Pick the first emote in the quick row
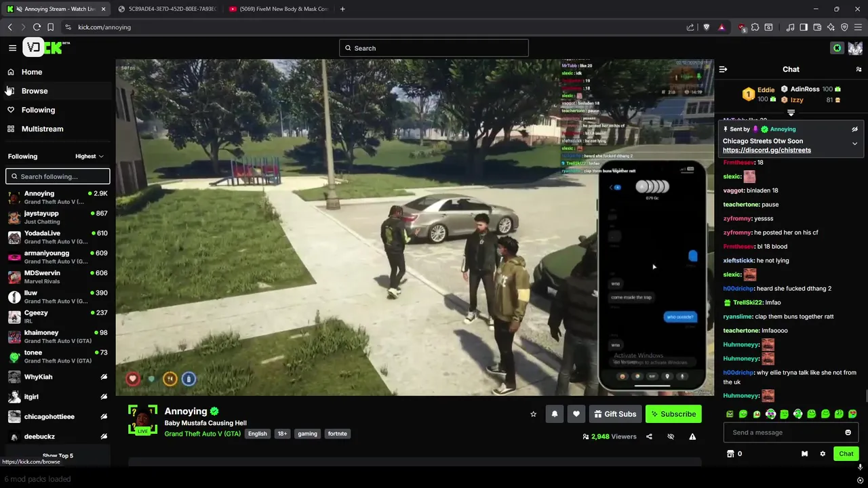Screen dimensions: 868x488 [730, 414]
